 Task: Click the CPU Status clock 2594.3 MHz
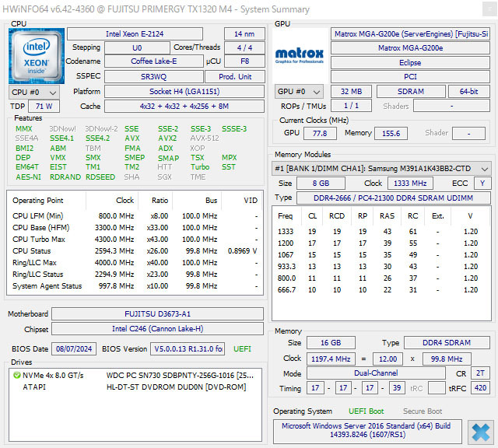[x=114, y=251]
